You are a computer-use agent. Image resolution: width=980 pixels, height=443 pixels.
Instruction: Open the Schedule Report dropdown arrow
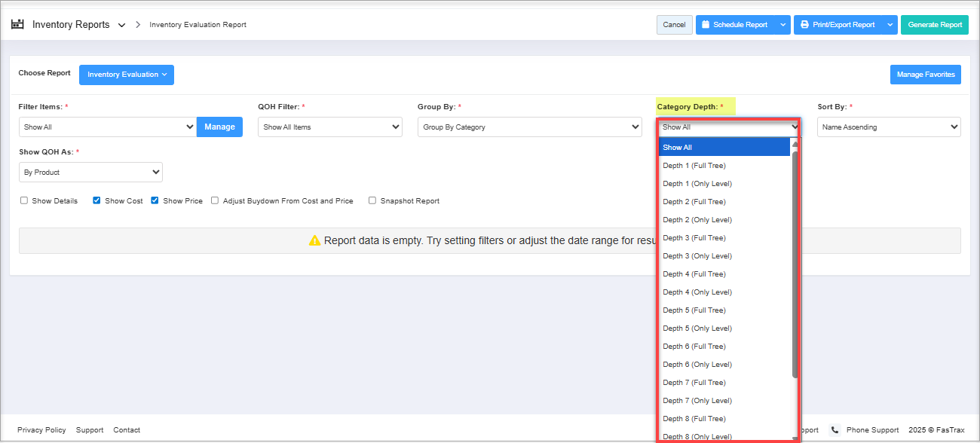(782, 25)
